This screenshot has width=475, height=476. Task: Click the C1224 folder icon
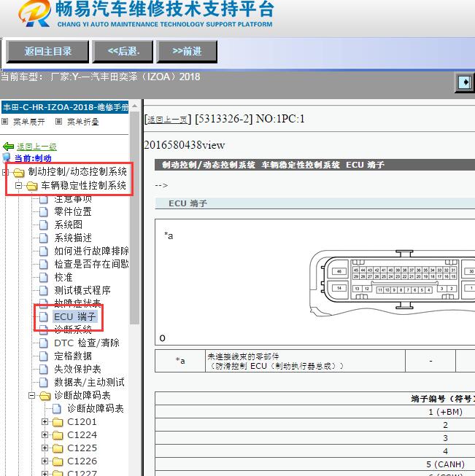point(58,435)
